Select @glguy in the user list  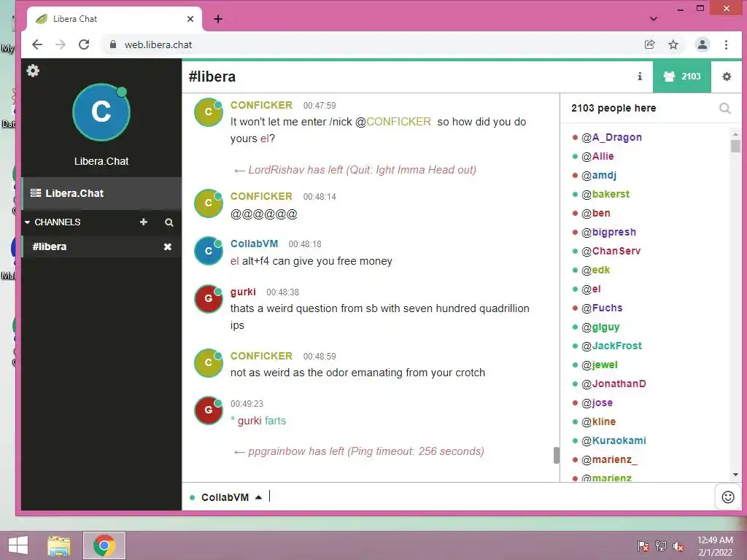600,327
